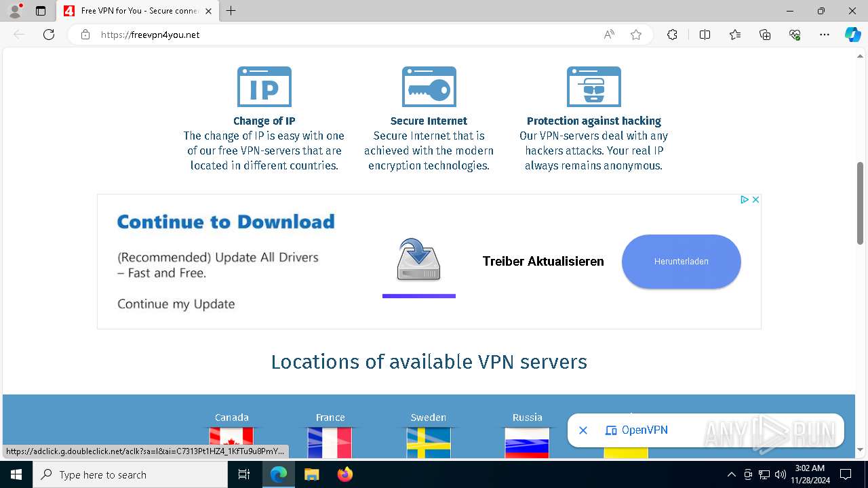Viewport: 868px width, 488px height.
Task: Open Firefox from taskbar
Action: tap(344, 474)
